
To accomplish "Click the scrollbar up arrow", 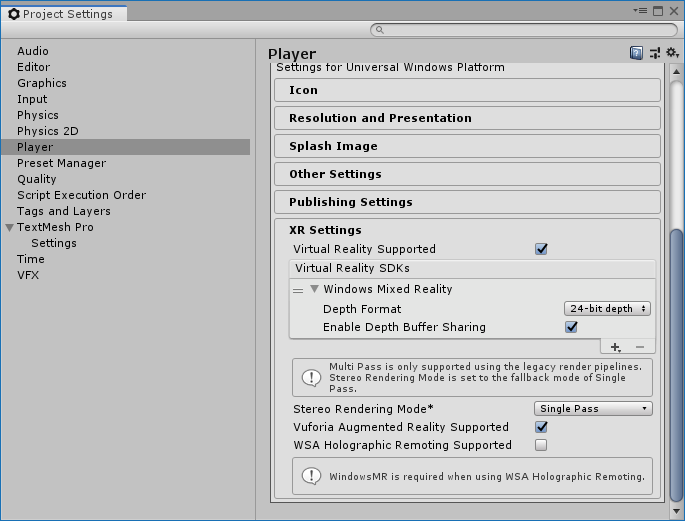I will (x=676, y=71).
